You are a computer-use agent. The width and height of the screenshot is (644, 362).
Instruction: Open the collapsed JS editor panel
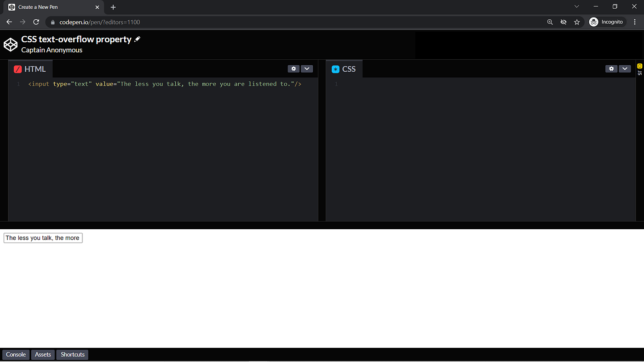click(640, 69)
